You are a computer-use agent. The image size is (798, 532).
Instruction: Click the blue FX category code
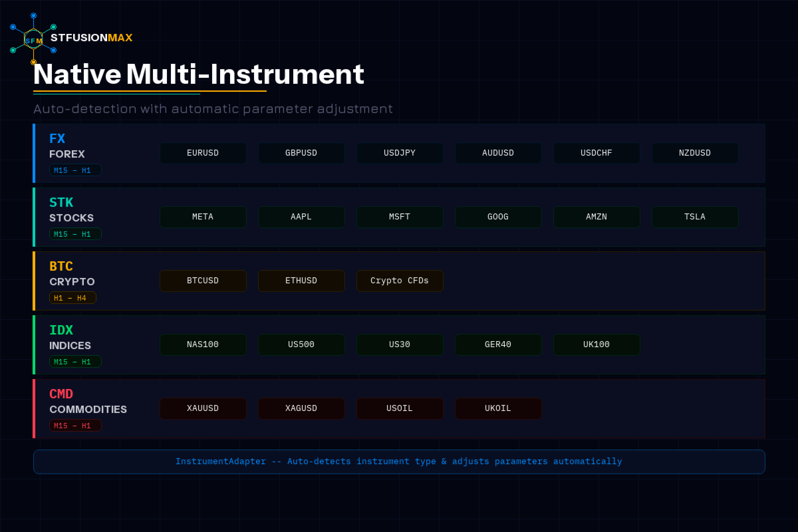coord(57,139)
